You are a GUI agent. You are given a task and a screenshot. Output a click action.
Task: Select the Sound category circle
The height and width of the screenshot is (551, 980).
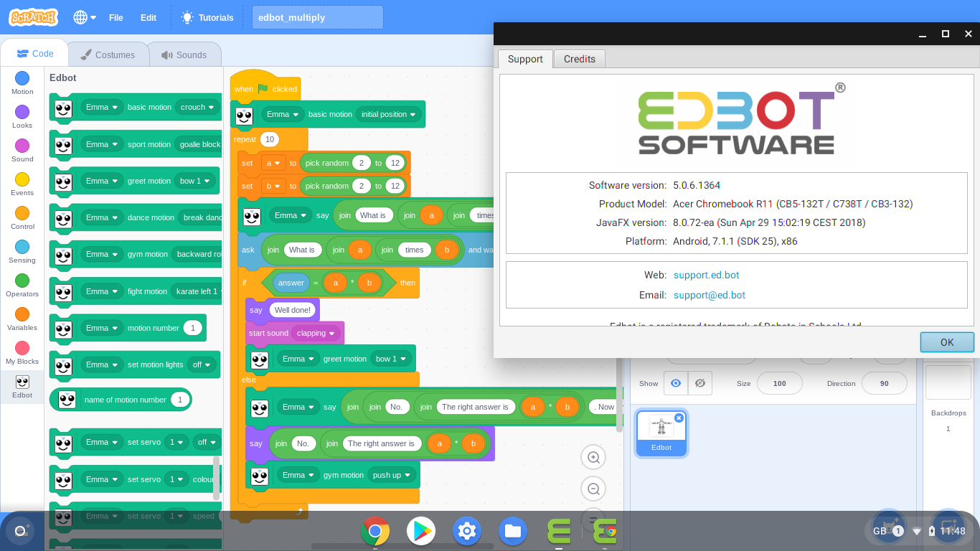22,145
